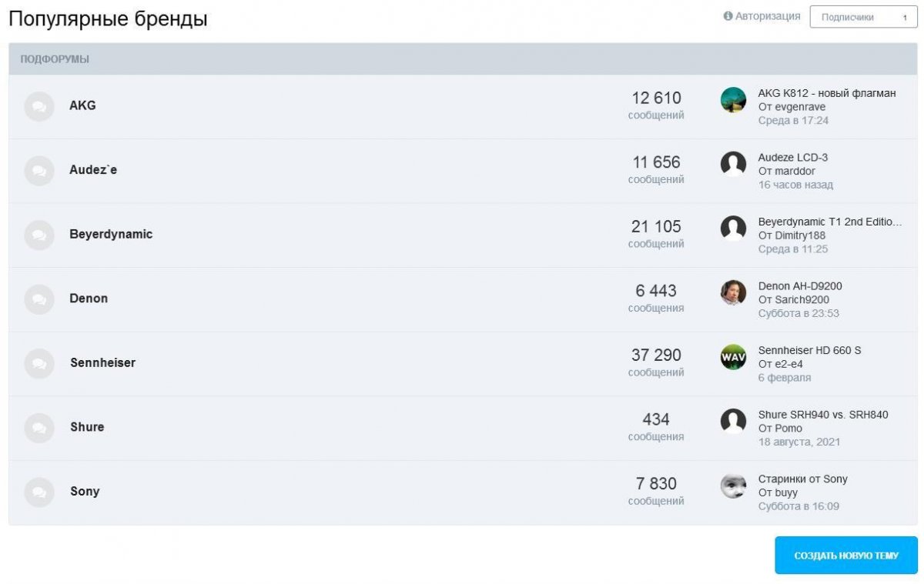Click the chat bubble icon beside Sennheiser
The image size is (924, 584).
[x=39, y=363]
